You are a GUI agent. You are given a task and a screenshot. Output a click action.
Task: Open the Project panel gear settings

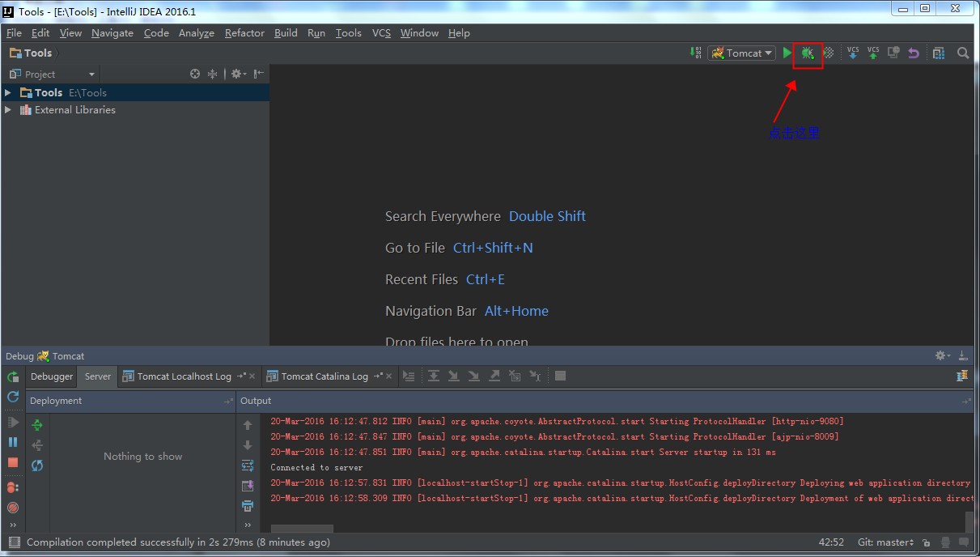coord(238,74)
